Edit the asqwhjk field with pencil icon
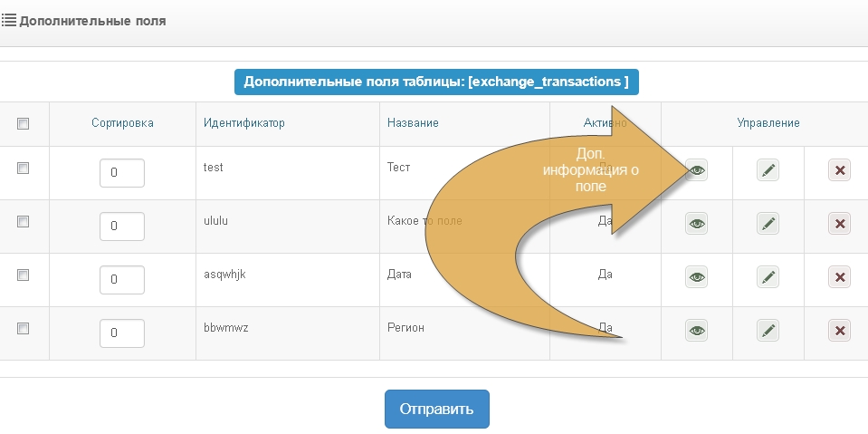 point(768,277)
